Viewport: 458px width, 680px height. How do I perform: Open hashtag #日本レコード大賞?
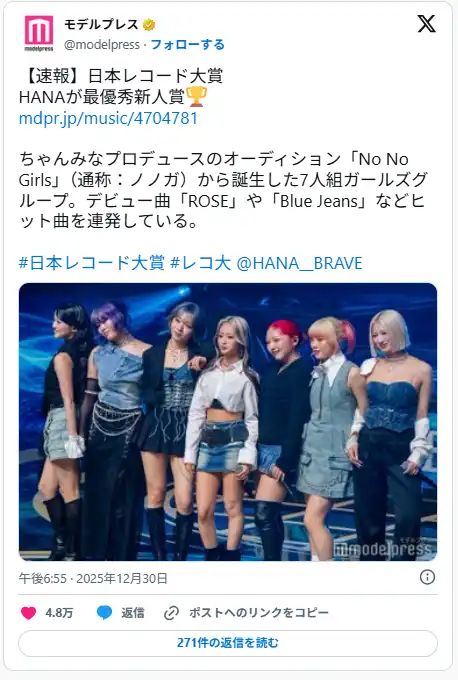tap(92, 263)
